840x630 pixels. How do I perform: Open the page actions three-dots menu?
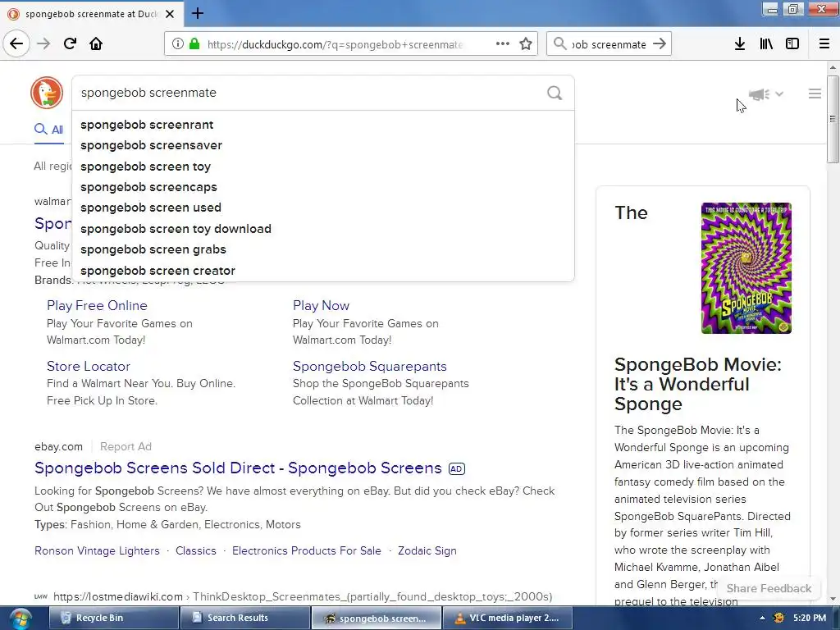pos(503,44)
